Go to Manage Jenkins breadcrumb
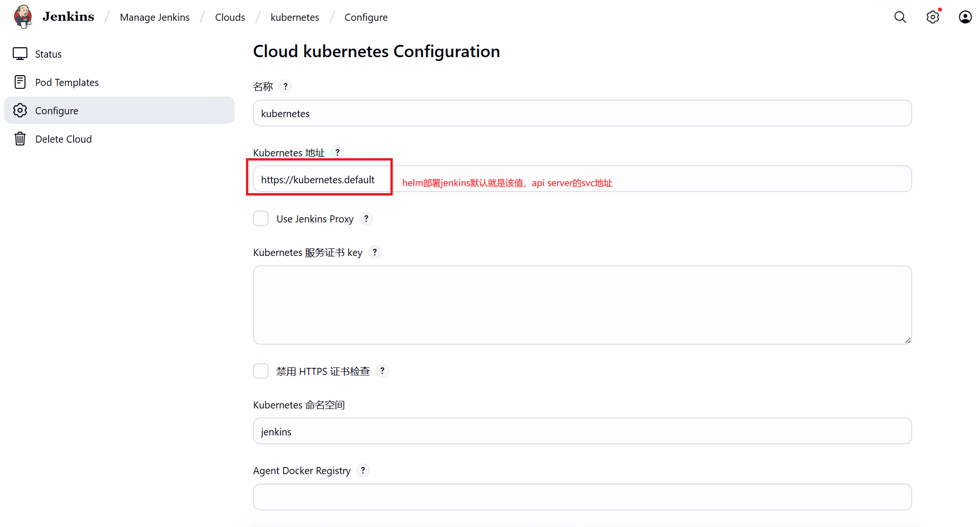The image size is (980, 527). pyautogui.click(x=154, y=17)
